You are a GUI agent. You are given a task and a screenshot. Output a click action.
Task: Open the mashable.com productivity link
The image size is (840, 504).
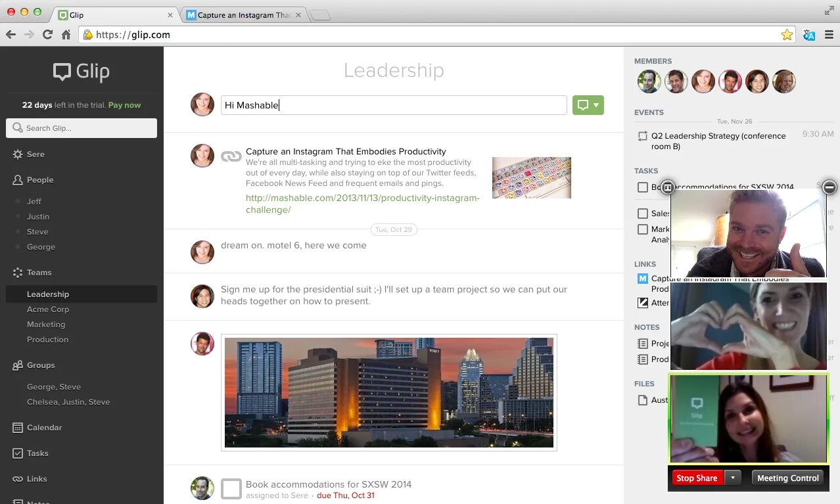coord(363,204)
